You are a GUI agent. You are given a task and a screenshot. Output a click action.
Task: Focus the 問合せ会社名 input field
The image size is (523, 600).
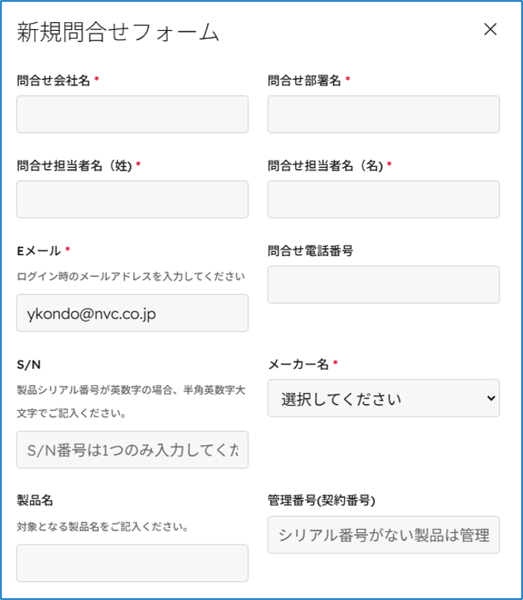(x=132, y=114)
